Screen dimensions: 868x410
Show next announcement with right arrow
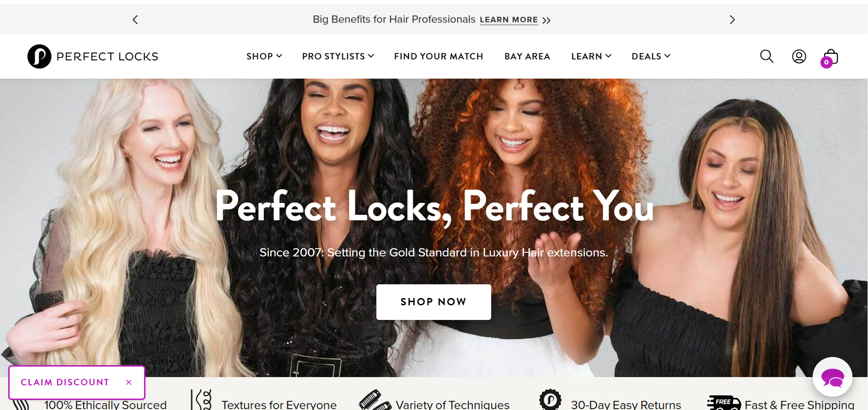(x=732, y=20)
